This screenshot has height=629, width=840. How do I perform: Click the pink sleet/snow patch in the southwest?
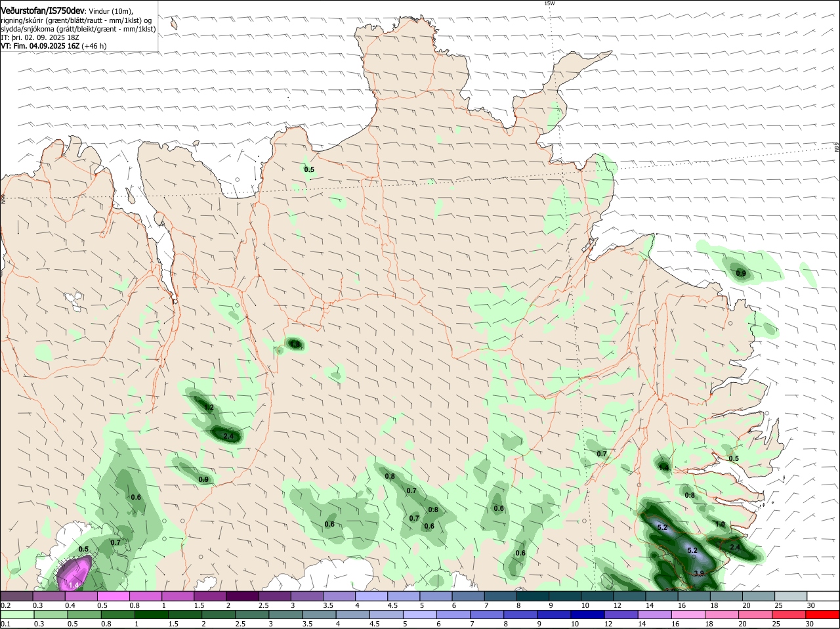[x=73, y=573]
